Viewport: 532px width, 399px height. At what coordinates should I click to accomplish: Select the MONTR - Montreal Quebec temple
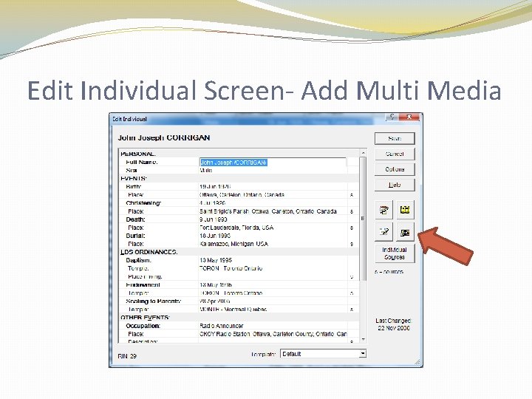[x=233, y=309]
